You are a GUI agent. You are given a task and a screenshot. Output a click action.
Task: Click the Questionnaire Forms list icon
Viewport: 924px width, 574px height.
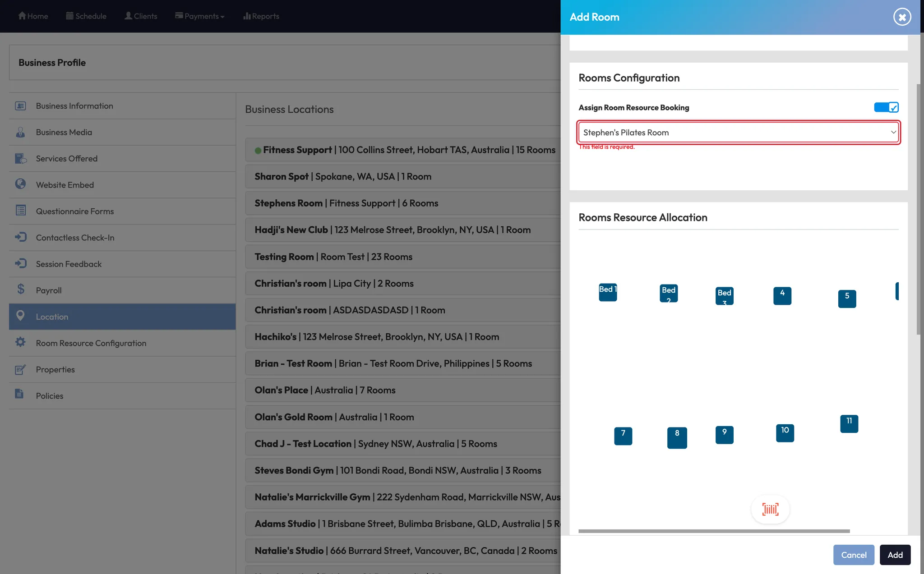(21, 211)
